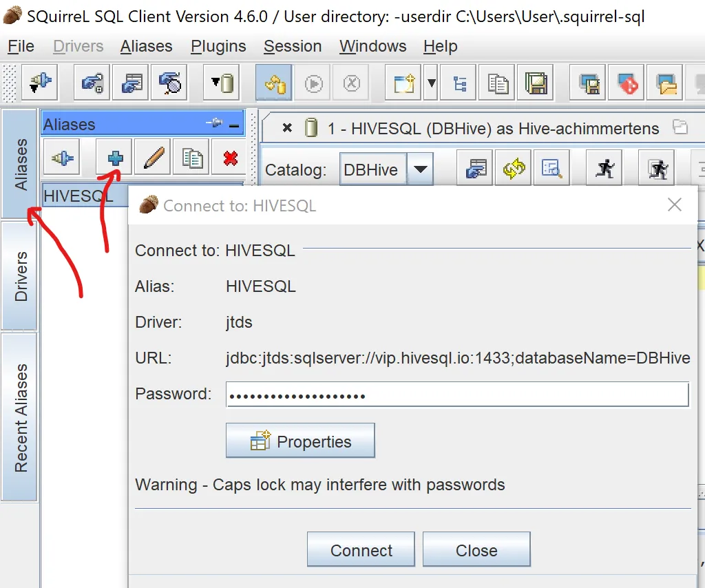Click the floppy disk save toolbar icon
The width and height of the screenshot is (705, 588).
(x=536, y=82)
